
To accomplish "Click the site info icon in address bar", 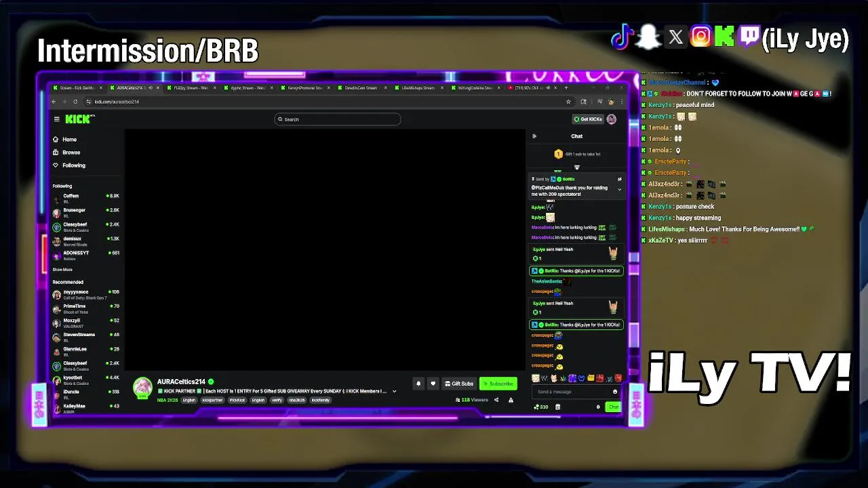I will (89, 102).
